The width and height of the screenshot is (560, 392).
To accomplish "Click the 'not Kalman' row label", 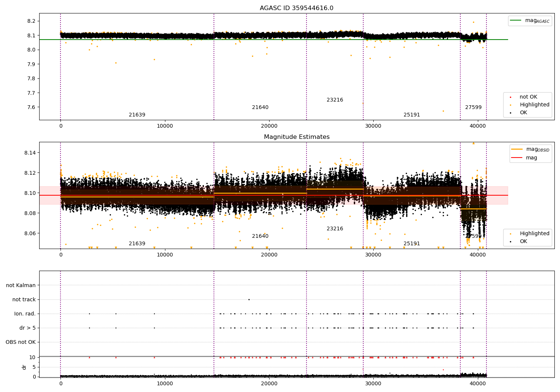I will point(21,286).
